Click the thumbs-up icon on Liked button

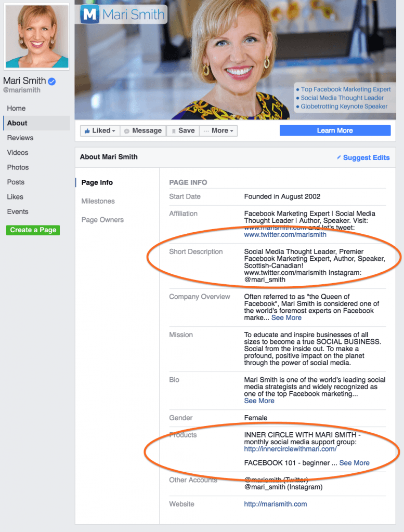87,131
